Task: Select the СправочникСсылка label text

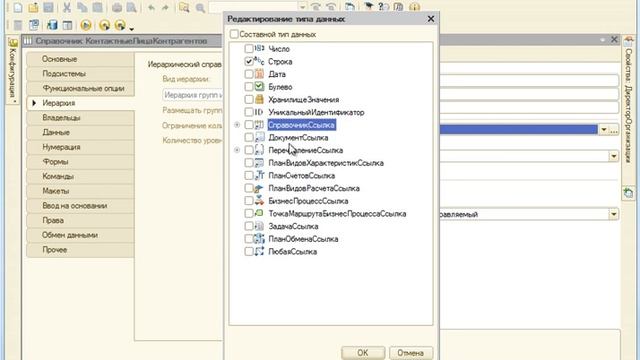Action: click(x=302, y=125)
